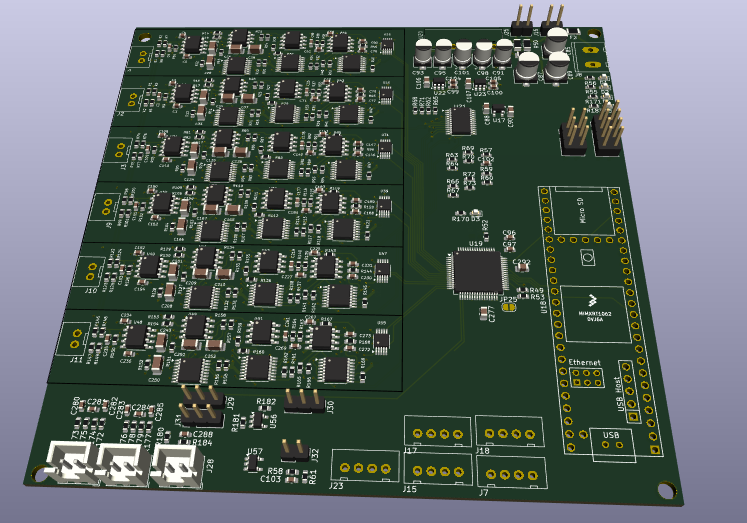This screenshot has width=747, height=523.
Task: Click the J23 four-hole connector footprint
Action: 365,466
